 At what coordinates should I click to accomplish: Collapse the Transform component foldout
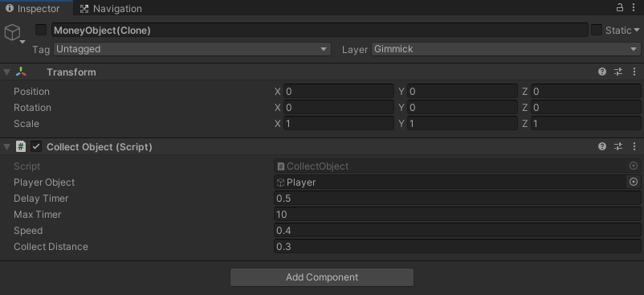pos(6,72)
